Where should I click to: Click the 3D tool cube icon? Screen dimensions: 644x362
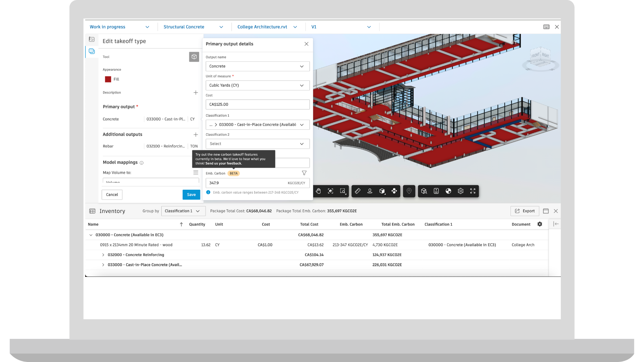pos(194,57)
